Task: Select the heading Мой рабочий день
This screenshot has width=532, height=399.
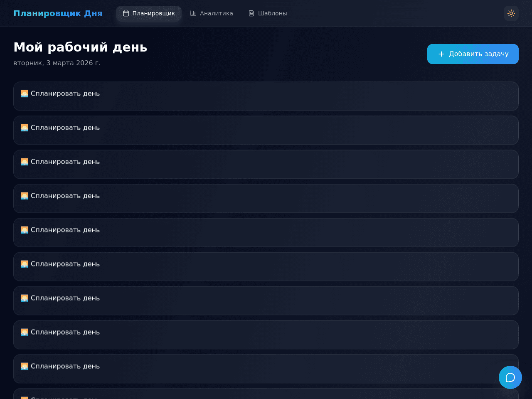Action: [x=80, y=47]
